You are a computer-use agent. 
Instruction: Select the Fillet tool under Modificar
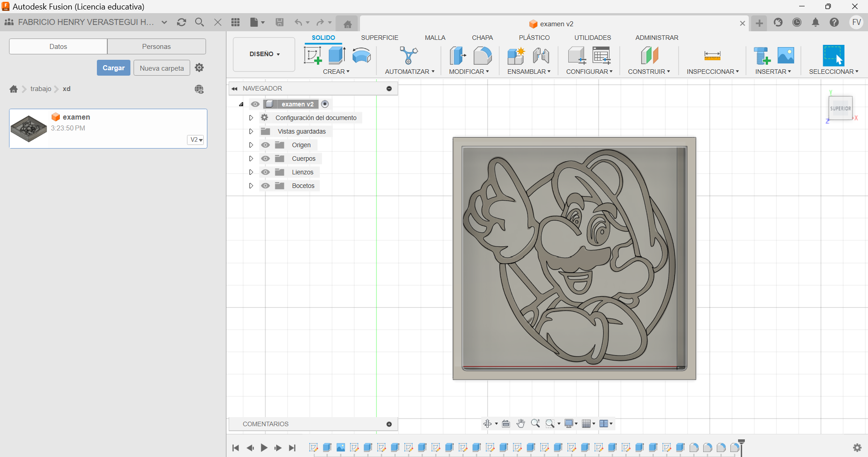click(x=483, y=56)
